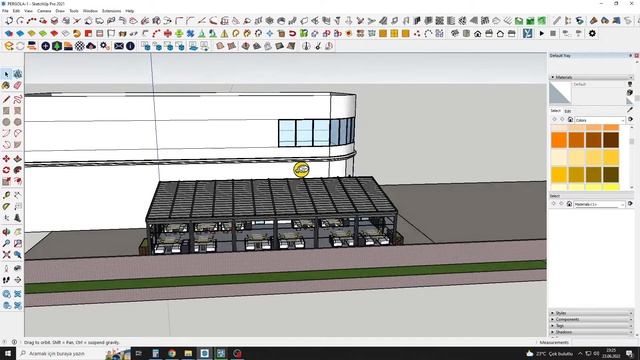Select the Move tool with red arrows
This screenshot has height=360, width=640.
pyautogui.click(x=6, y=158)
